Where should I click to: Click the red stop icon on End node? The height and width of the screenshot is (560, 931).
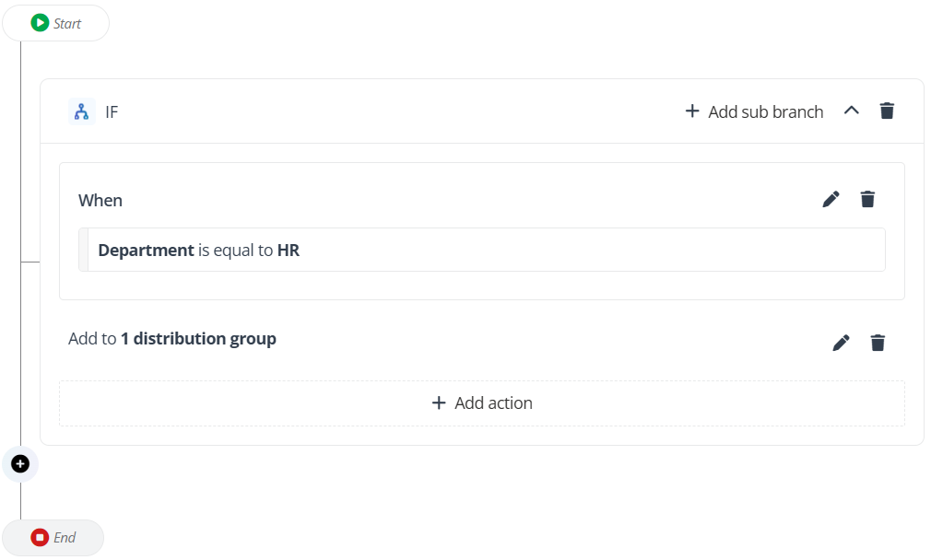pos(41,537)
